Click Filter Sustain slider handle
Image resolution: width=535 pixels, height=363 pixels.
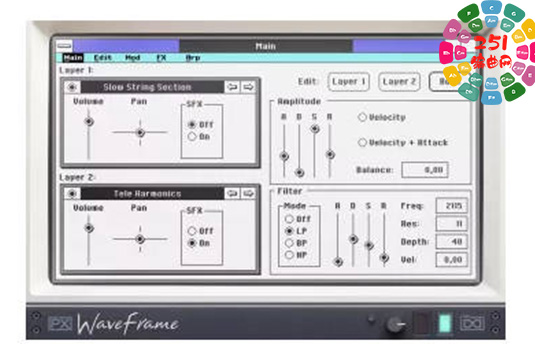(x=369, y=245)
